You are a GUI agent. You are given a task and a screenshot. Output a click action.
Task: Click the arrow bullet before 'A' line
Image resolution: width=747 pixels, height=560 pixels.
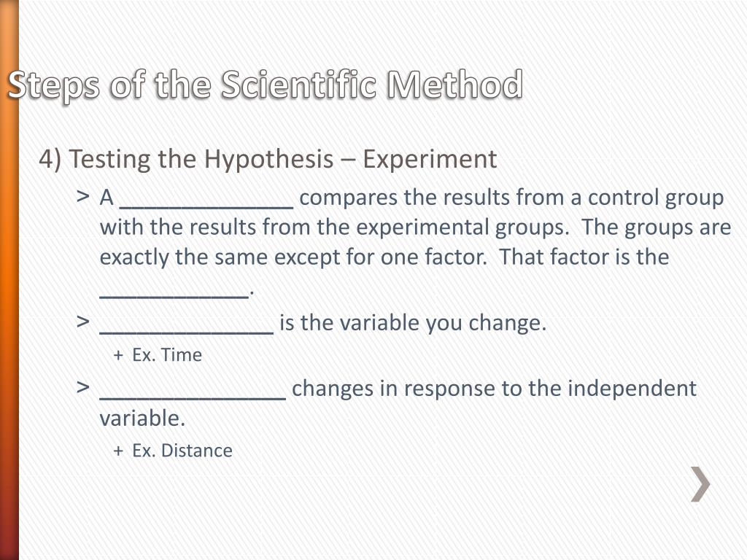(83, 196)
